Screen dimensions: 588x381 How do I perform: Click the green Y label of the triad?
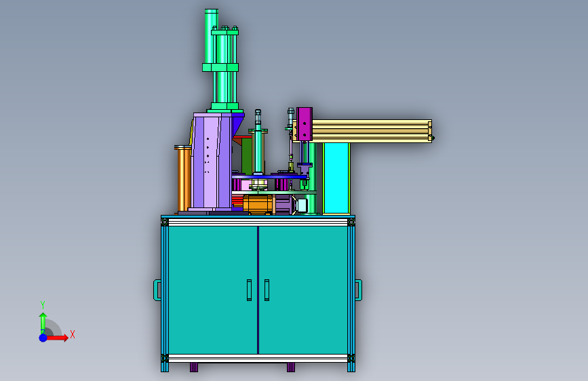pyautogui.click(x=42, y=305)
